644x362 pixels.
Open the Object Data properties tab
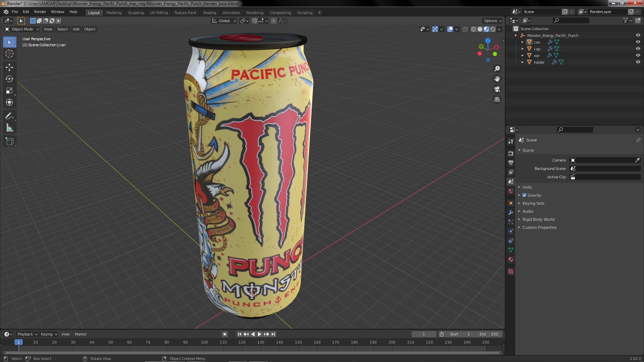511,250
